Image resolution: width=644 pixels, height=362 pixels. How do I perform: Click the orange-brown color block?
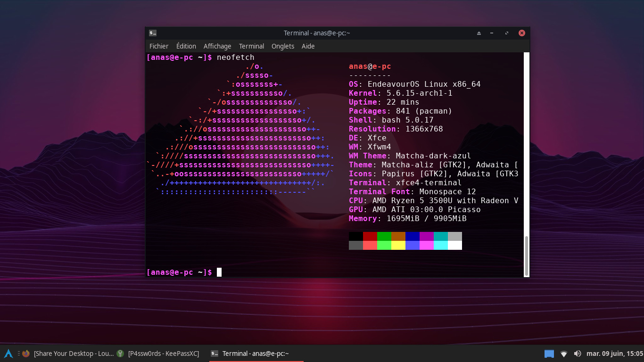(398, 236)
